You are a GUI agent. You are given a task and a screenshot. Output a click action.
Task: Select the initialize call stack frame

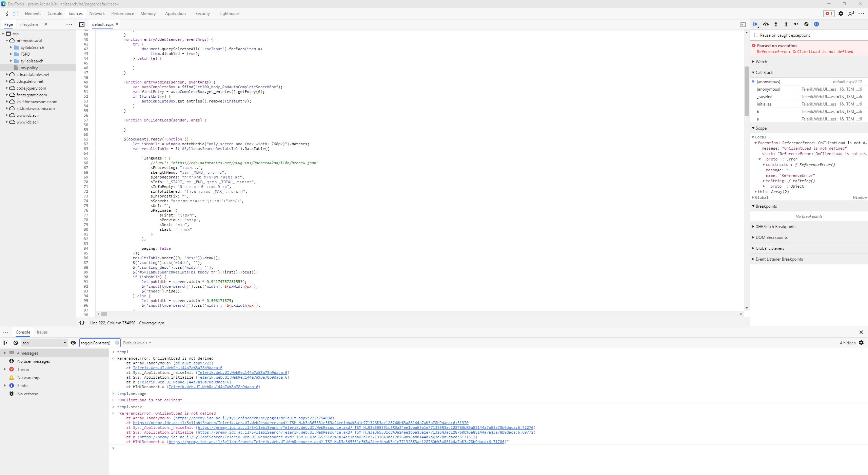[764, 104]
